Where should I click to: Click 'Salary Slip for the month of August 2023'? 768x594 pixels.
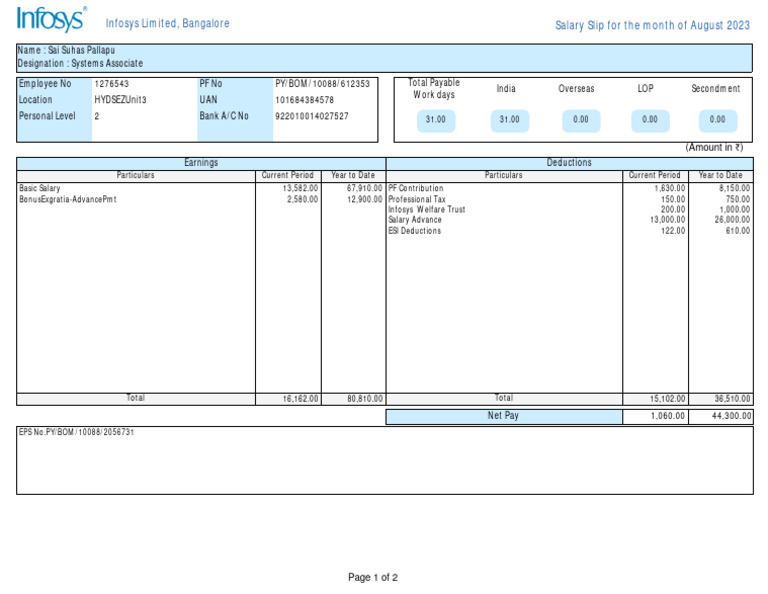[x=652, y=25]
